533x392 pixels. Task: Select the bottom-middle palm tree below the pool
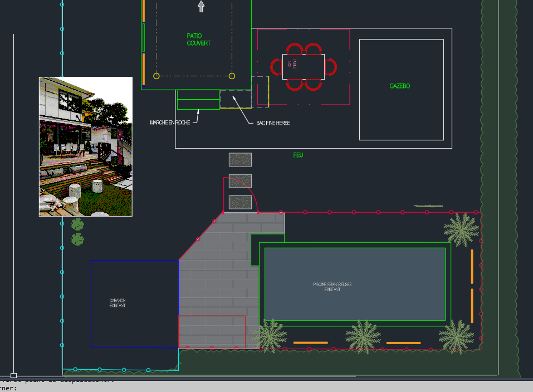pos(363,336)
